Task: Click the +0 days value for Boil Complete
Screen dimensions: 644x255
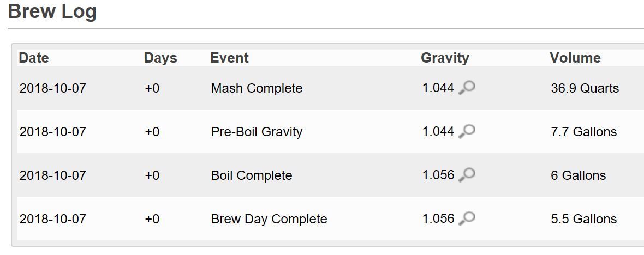Action: [152, 175]
